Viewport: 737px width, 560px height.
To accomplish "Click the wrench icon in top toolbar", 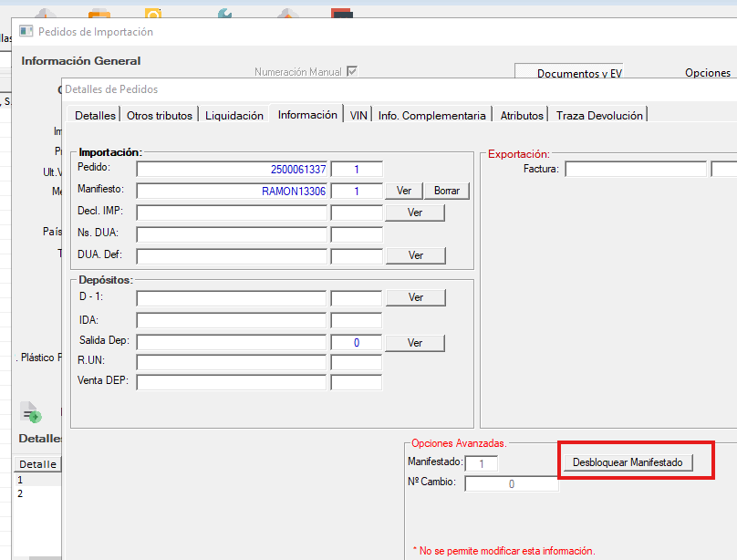I will click(x=226, y=16).
